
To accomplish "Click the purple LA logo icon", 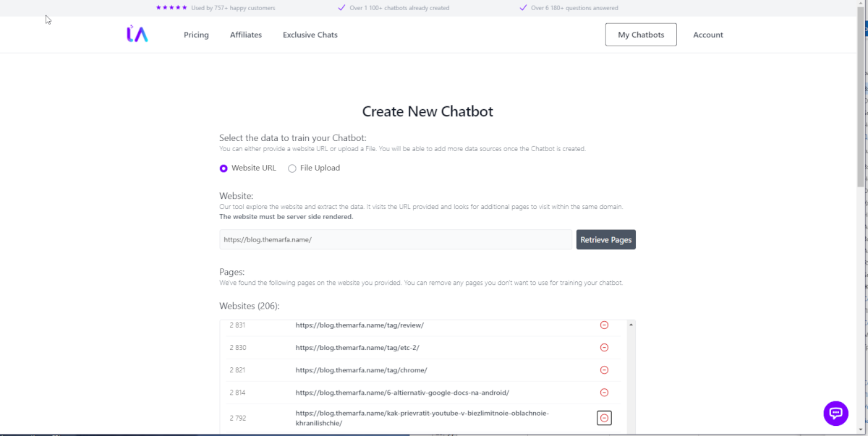I will click(137, 34).
